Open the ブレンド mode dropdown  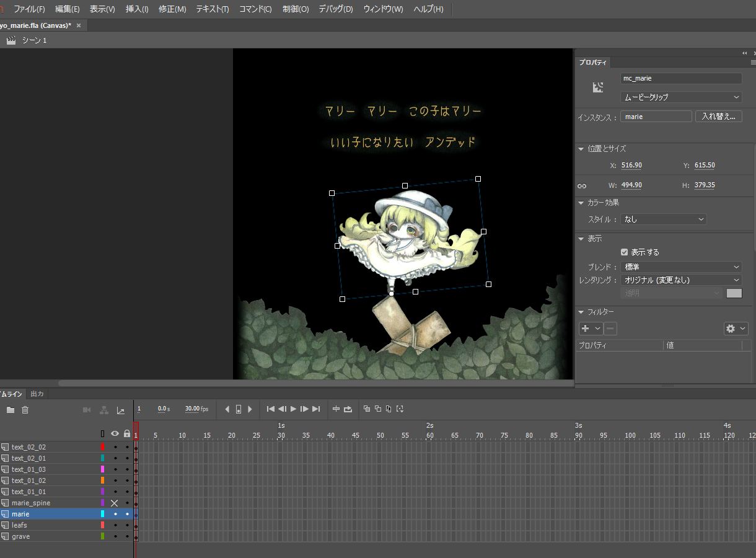[x=681, y=267]
